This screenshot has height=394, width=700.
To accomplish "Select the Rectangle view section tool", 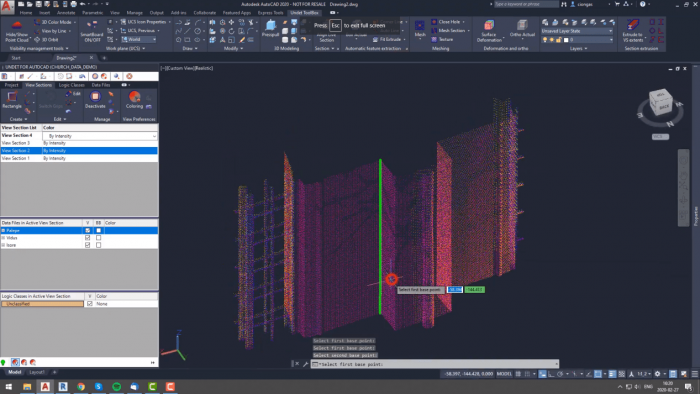I will pyautogui.click(x=12, y=100).
